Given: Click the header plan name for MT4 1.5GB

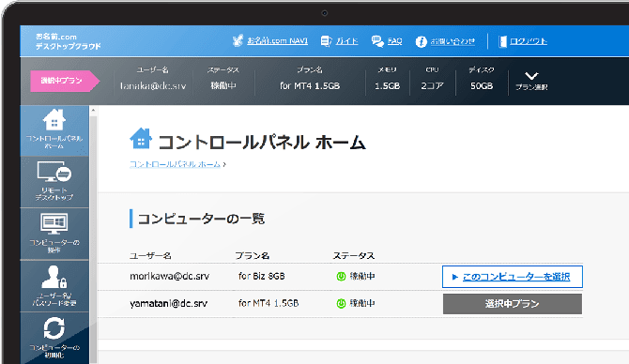Looking at the screenshot, I should point(310,85).
